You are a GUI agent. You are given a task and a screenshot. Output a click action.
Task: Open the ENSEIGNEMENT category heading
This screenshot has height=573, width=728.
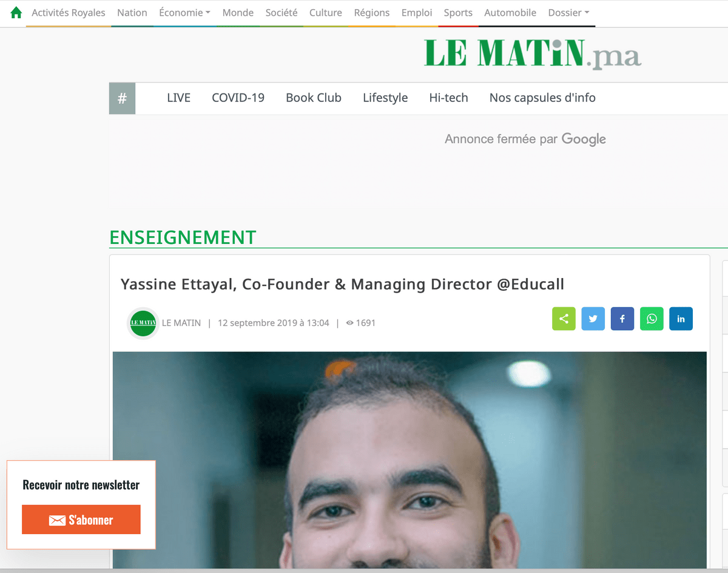click(x=183, y=237)
